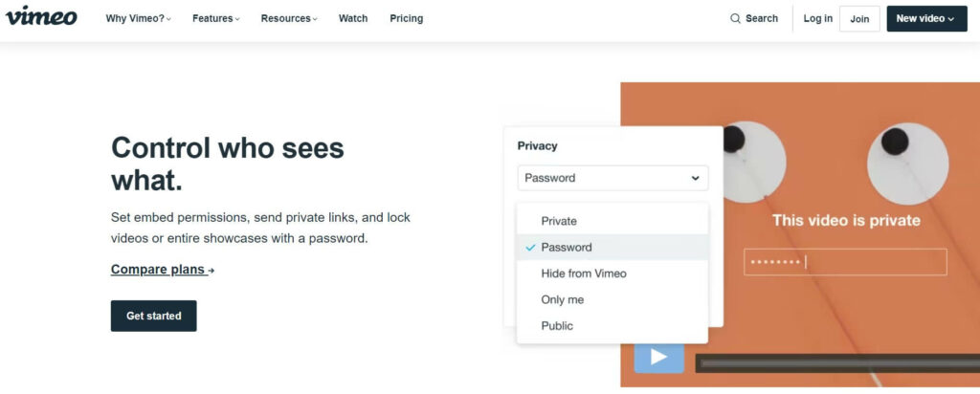Viewport: 980px width, 394px height.
Task: Click the checkmark beside Password option
Action: tap(530, 247)
